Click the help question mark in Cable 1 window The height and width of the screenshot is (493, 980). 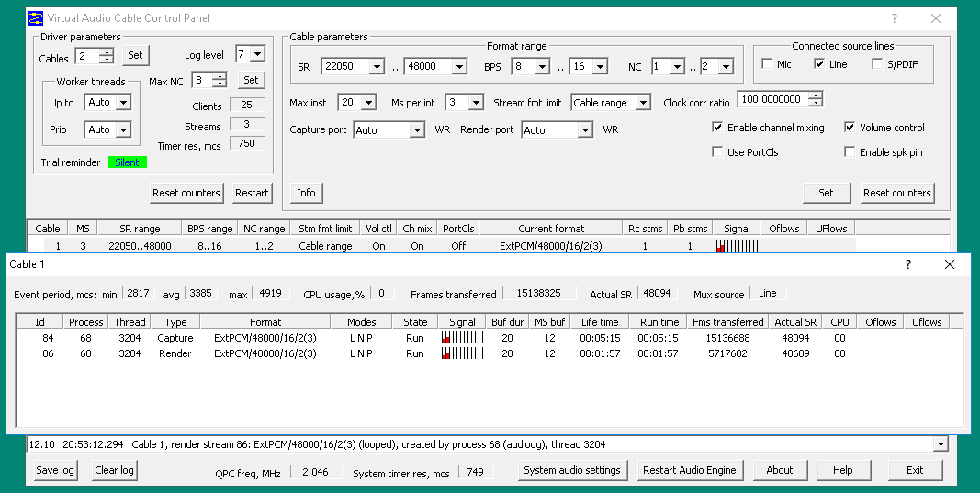[908, 264]
